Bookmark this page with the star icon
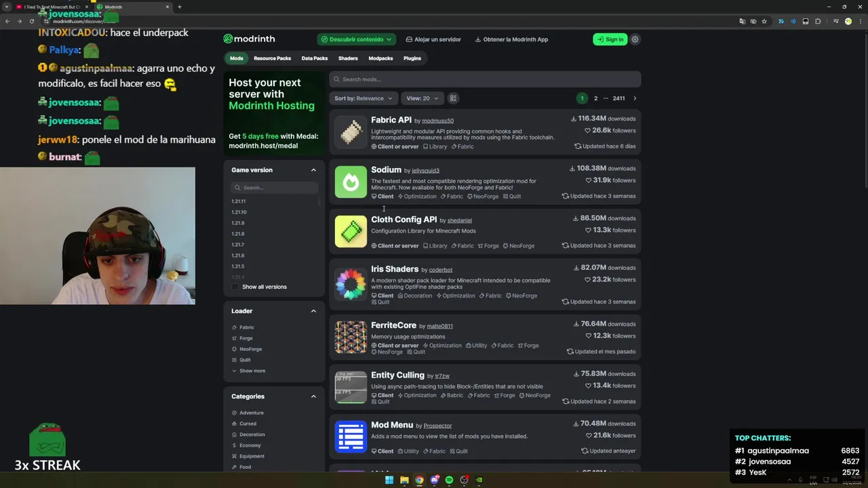Image resolution: width=868 pixels, height=488 pixels. click(x=764, y=21)
